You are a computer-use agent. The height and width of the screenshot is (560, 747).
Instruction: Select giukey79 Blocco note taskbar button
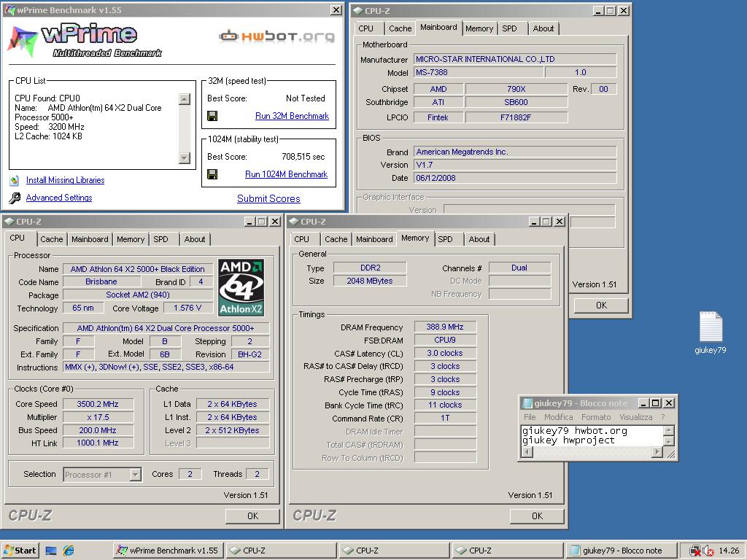click(x=622, y=551)
